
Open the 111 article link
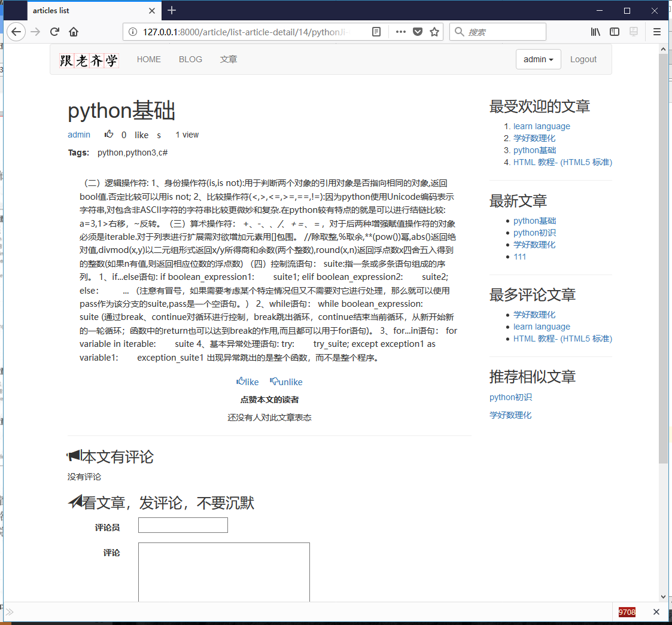pyautogui.click(x=519, y=257)
